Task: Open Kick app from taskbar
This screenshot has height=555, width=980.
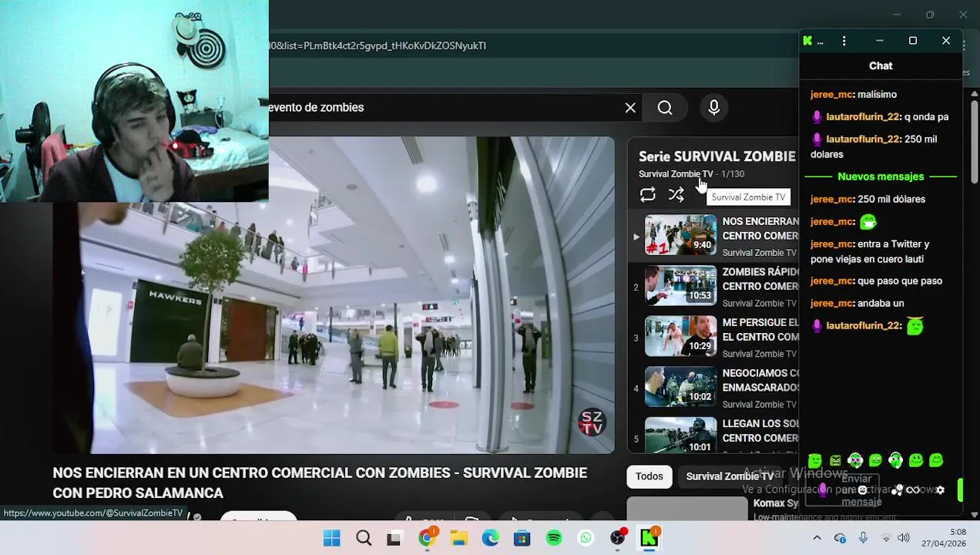Action: pyautogui.click(x=649, y=538)
